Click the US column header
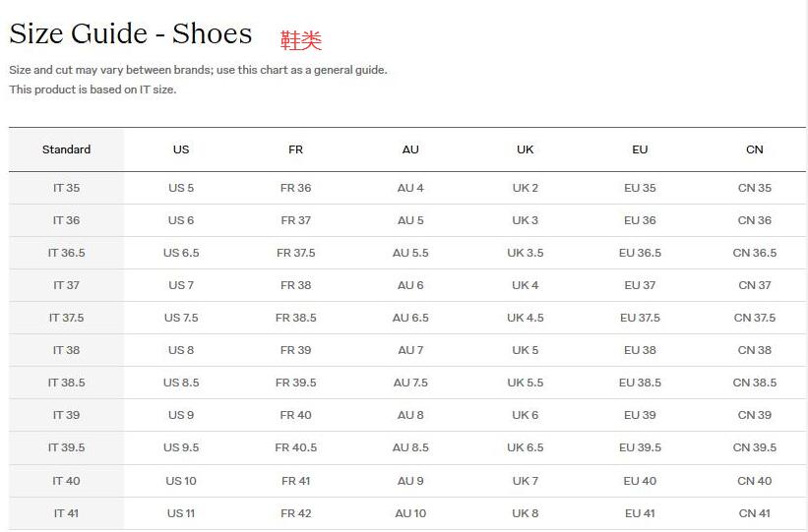Viewport: 808px width, 532px height. click(181, 149)
